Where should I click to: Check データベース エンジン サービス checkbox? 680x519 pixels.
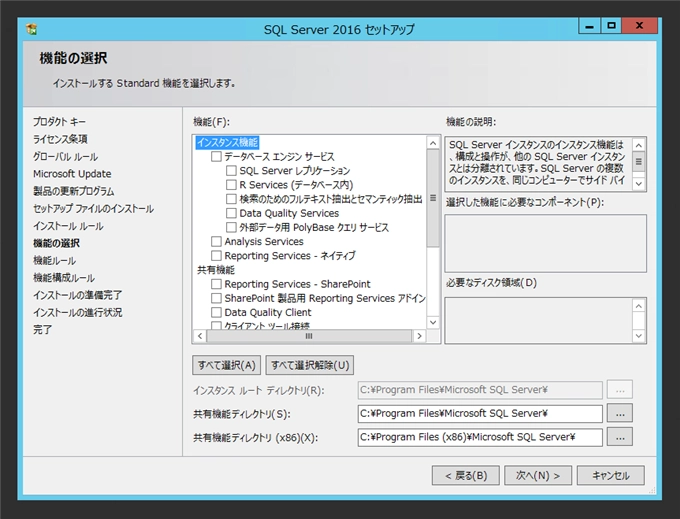pos(216,156)
